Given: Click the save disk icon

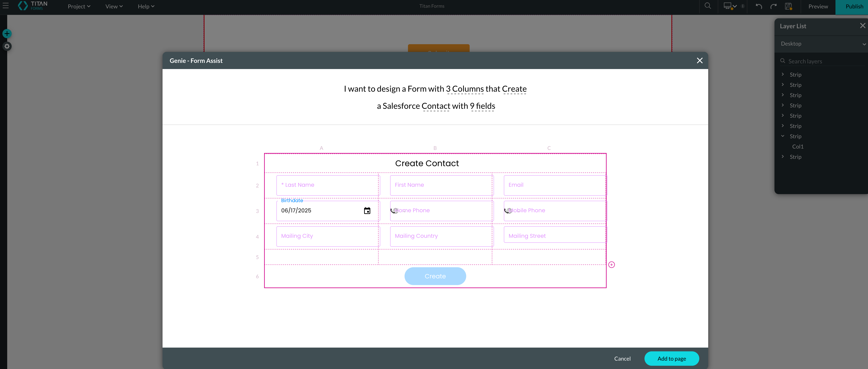Looking at the screenshot, I should [788, 6].
